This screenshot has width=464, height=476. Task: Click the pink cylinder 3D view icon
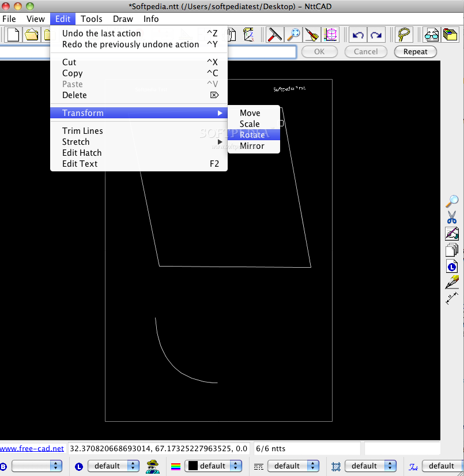[330, 34]
